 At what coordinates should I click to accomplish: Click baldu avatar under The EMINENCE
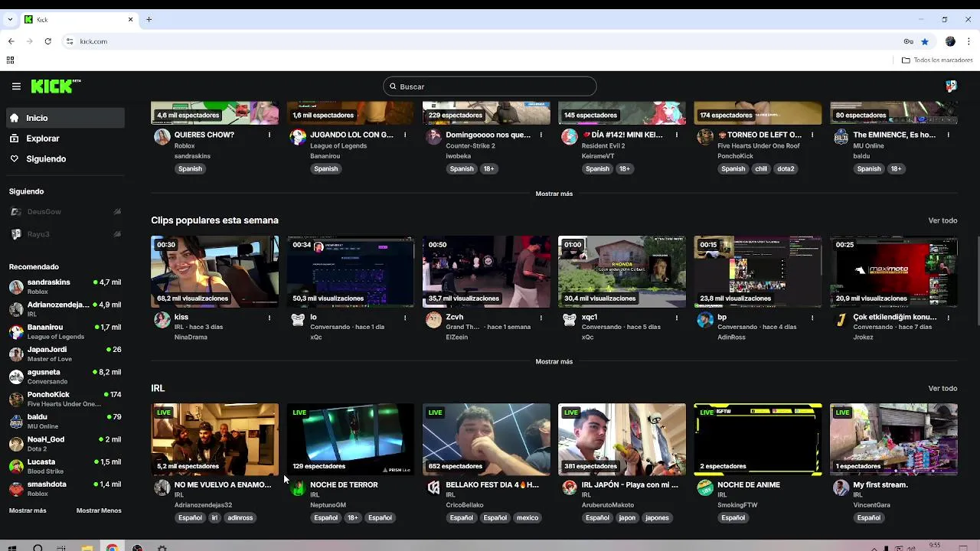[841, 137]
